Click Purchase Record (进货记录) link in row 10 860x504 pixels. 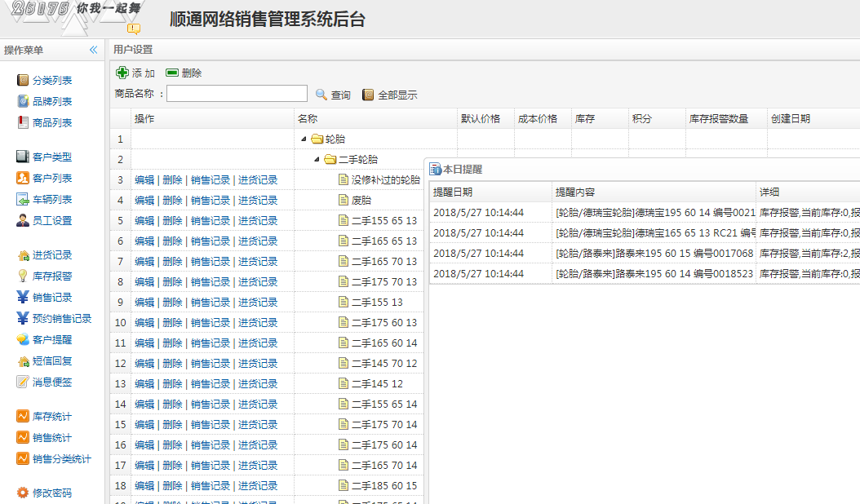click(258, 322)
